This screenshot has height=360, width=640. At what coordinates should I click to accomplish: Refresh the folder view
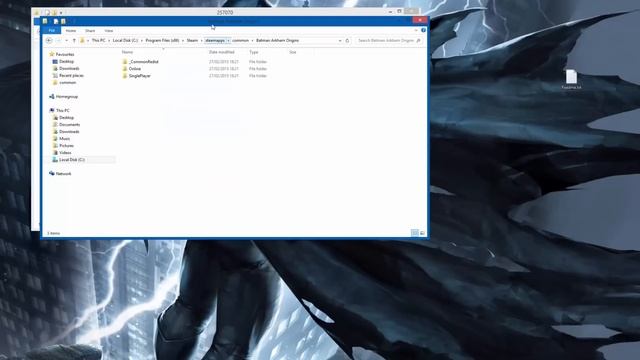coord(347,40)
